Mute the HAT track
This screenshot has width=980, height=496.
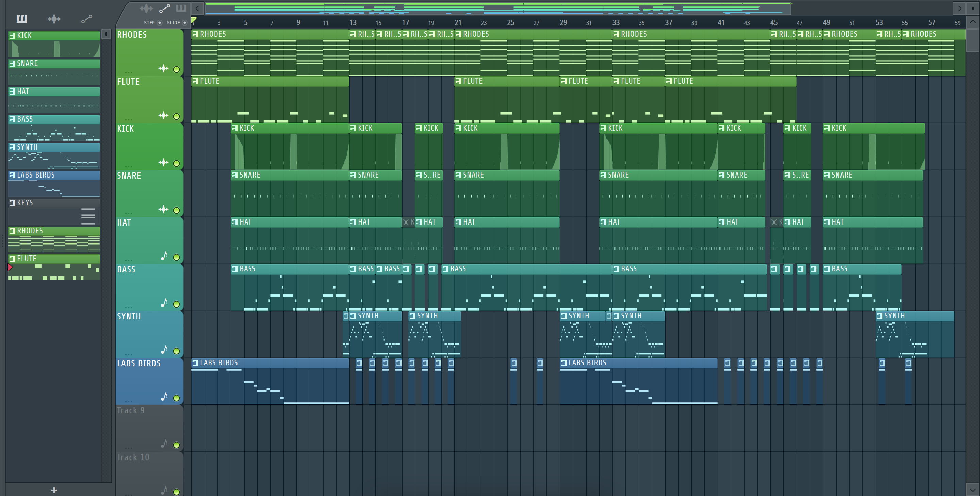coord(176,258)
